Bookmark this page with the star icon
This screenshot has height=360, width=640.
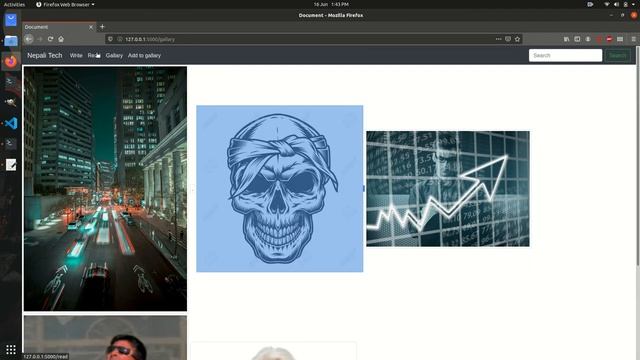click(x=517, y=39)
